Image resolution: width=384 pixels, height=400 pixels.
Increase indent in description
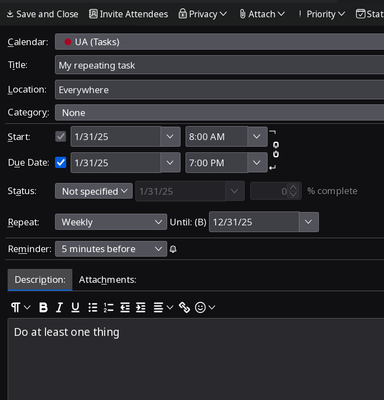click(141, 307)
